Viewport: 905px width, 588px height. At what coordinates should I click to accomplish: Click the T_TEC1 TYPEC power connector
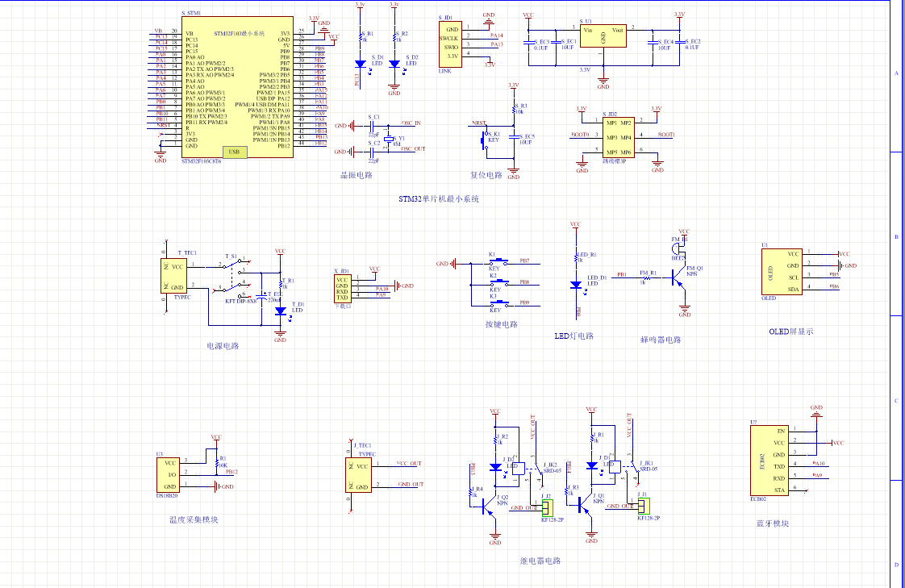(x=177, y=276)
